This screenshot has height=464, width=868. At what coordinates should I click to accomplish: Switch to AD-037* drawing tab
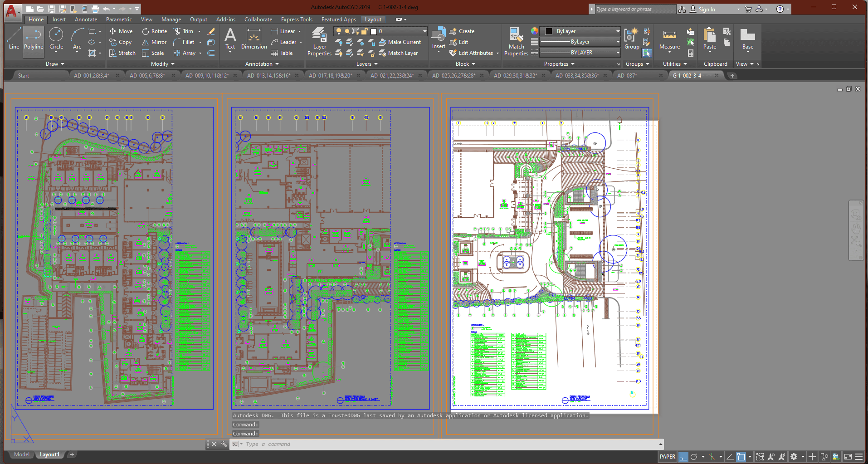[x=627, y=76]
